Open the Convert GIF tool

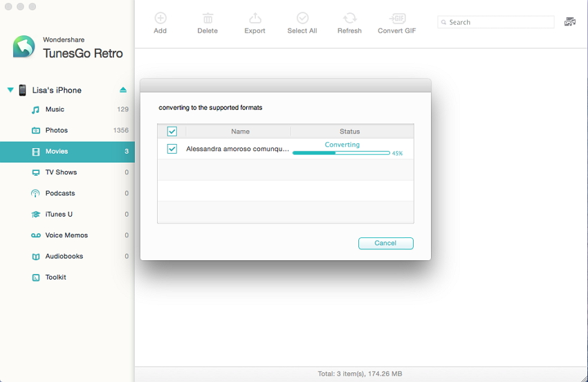click(x=397, y=19)
